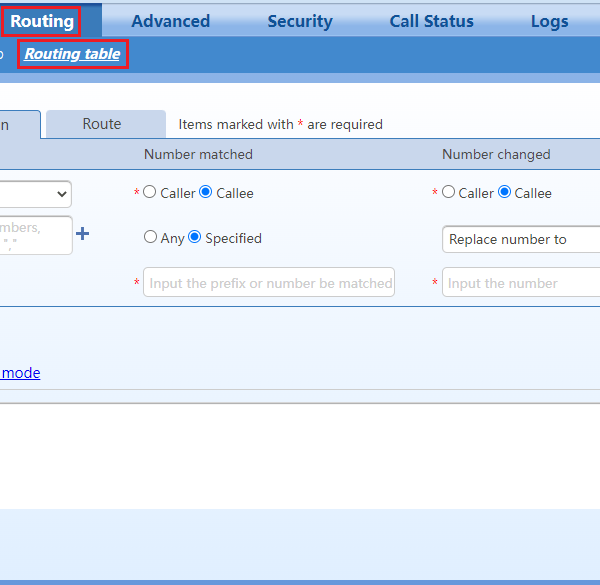The height and width of the screenshot is (585, 600).
Task: Click the Routing table link
Action: (x=72, y=54)
